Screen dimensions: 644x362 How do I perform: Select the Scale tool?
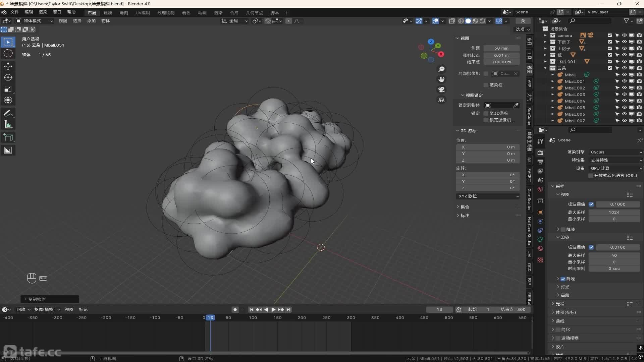(8, 89)
